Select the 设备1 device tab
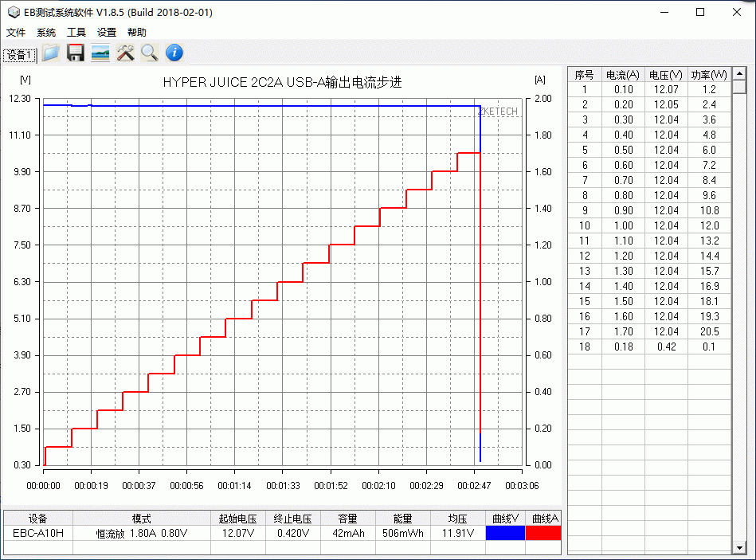 [x=20, y=55]
